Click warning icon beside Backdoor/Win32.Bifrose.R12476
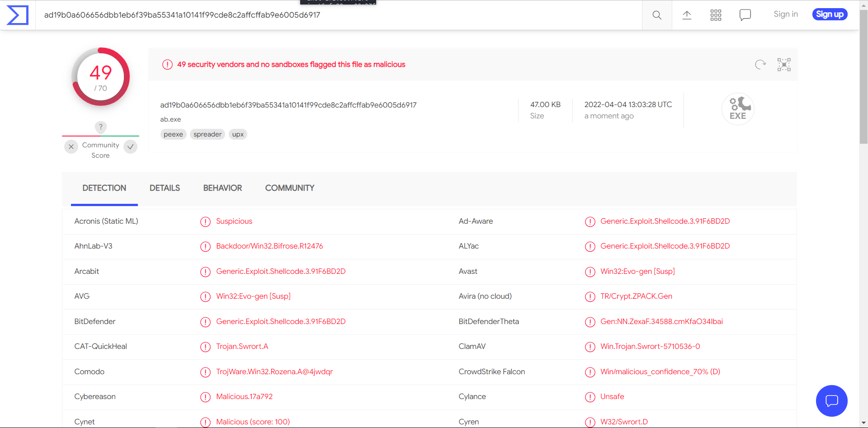The image size is (868, 428). click(x=205, y=246)
